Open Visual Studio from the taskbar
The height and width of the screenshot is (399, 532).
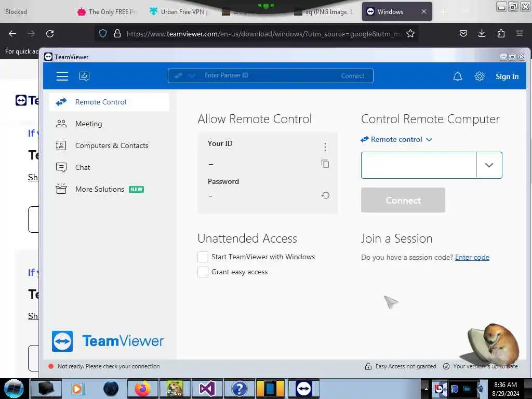207,389
